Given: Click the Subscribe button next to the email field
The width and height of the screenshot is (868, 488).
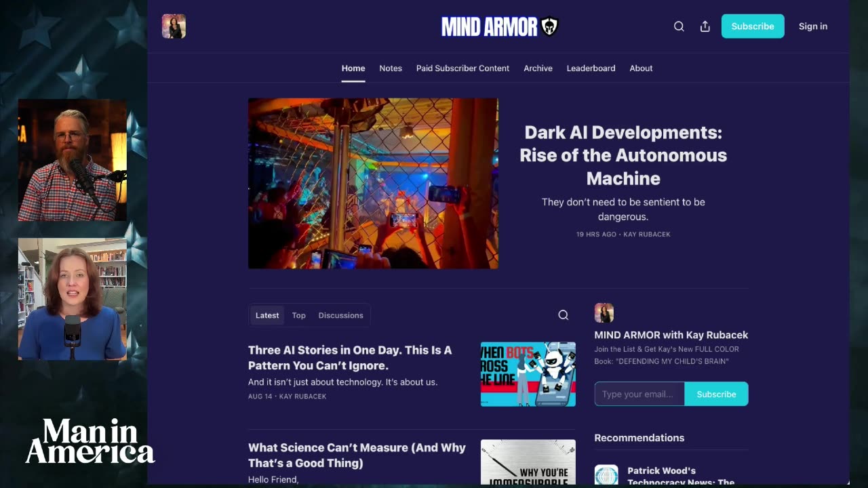Looking at the screenshot, I should tap(716, 394).
